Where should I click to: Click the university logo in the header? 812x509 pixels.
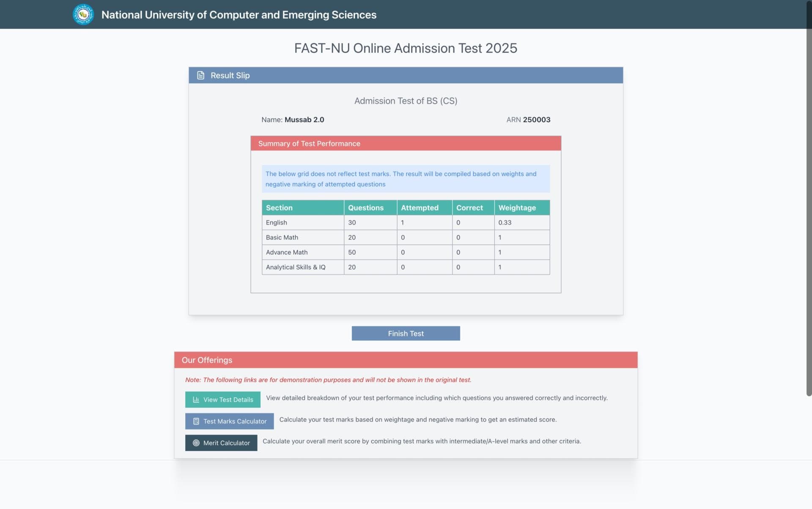coord(83,14)
